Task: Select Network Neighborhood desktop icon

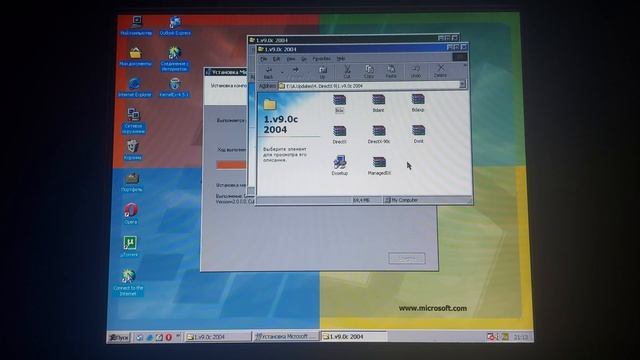Action: 133,121
